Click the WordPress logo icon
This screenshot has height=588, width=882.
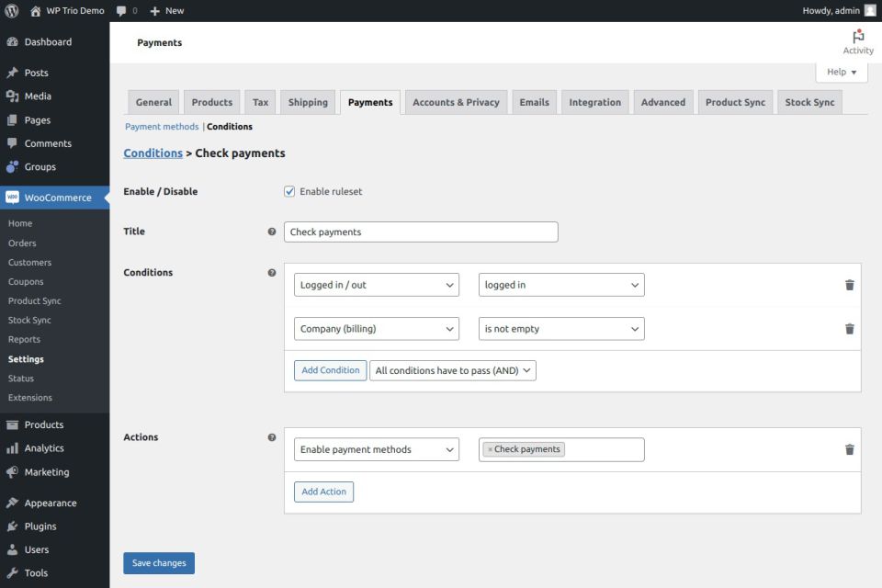(12, 11)
